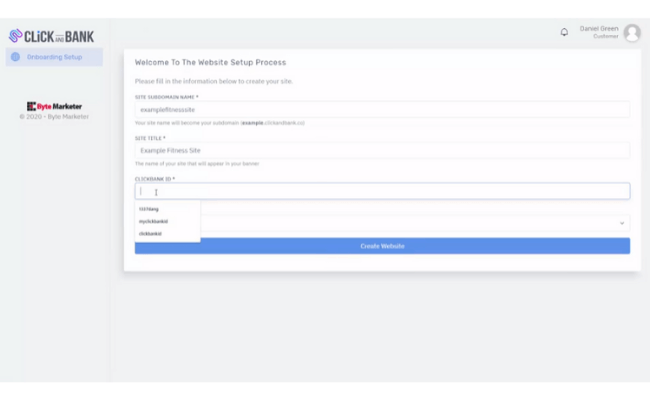Click the user avatar picture
This screenshot has width=650, height=400.
(x=632, y=33)
